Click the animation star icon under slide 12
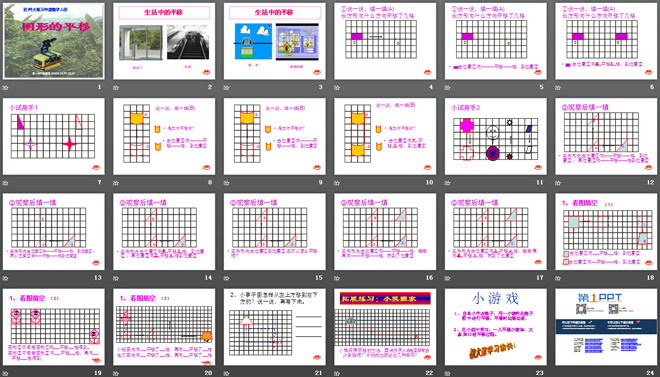This screenshot has height=377, width=660. tap(558, 183)
